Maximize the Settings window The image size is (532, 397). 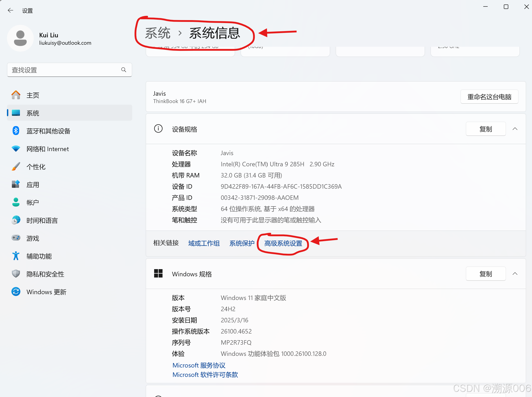(x=506, y=7)
